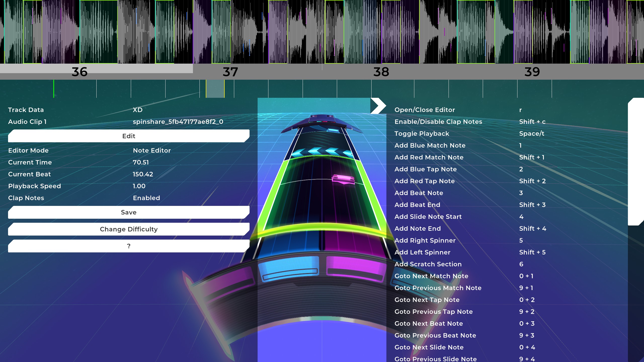Viewport: 644px width, 362px height.
Task: Select the Toggle Playback shortcut entry
Action: (422, 133)
